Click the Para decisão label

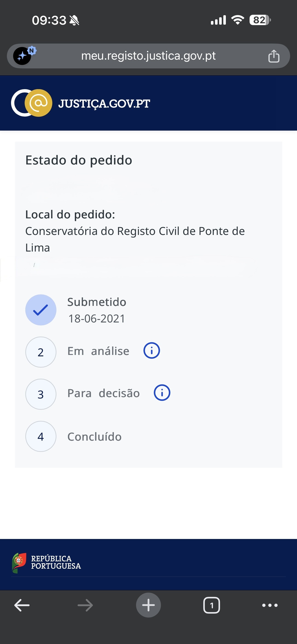[104, 393]
